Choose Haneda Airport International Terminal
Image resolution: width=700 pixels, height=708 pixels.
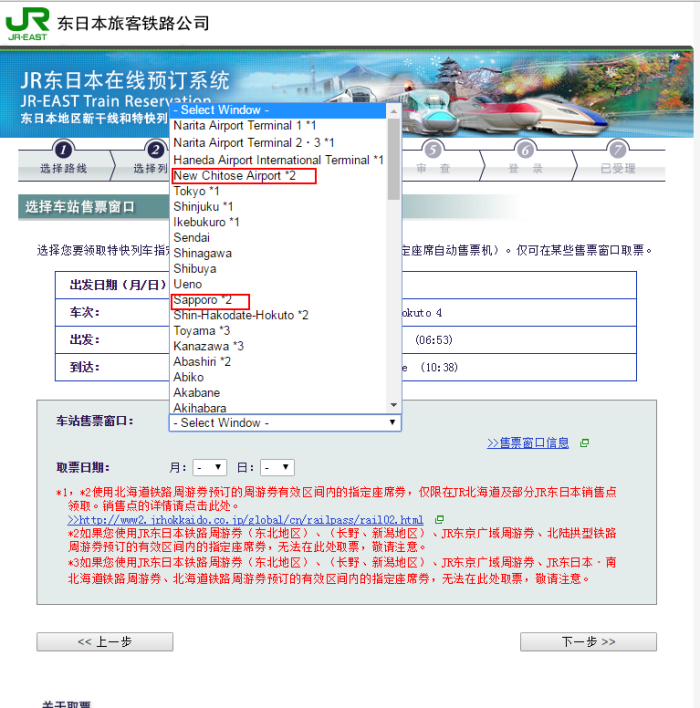(x=278, y=160)
